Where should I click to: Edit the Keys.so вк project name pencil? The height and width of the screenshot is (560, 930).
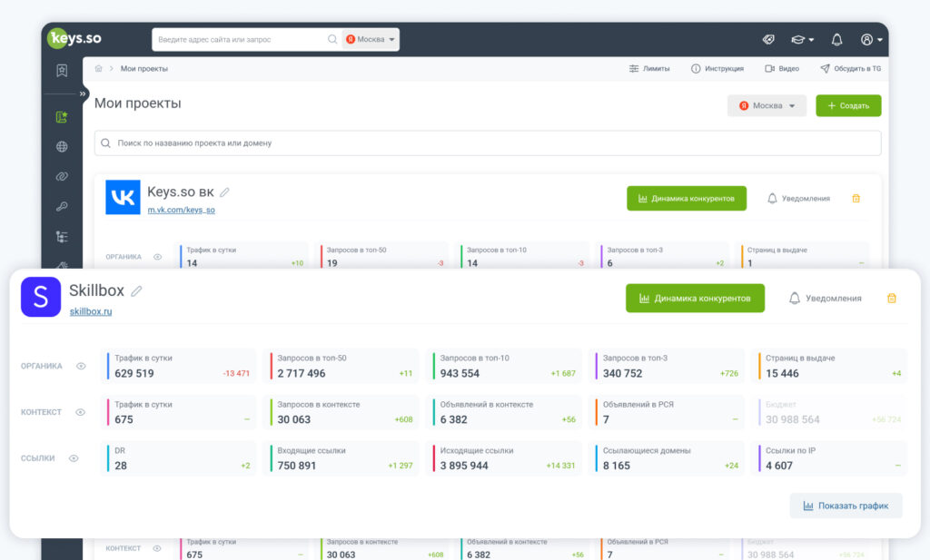(x=225, y=192)
